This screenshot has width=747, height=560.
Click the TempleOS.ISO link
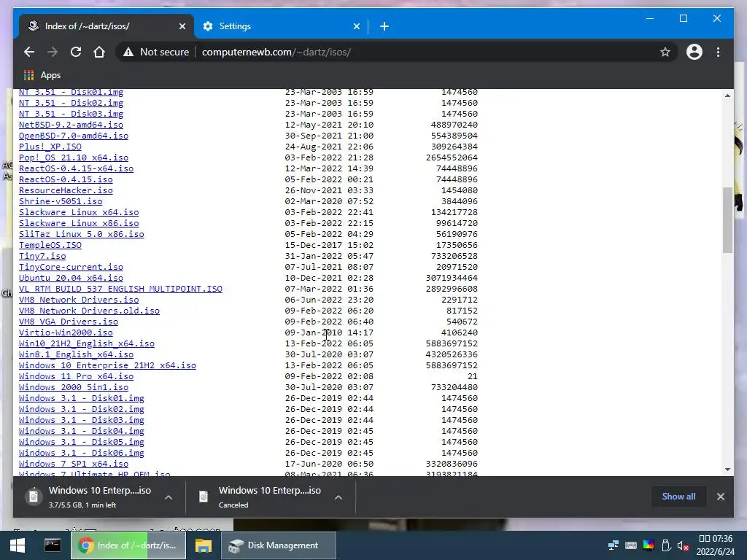(50, 245)
